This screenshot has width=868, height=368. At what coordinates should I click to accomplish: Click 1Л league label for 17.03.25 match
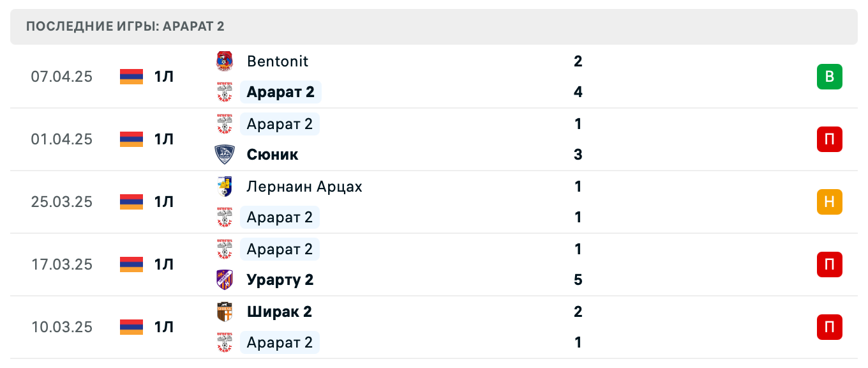[163, 264]
